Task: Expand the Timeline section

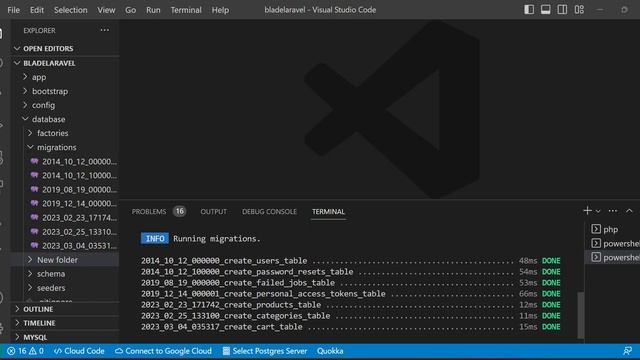Action: coord(65,323)
